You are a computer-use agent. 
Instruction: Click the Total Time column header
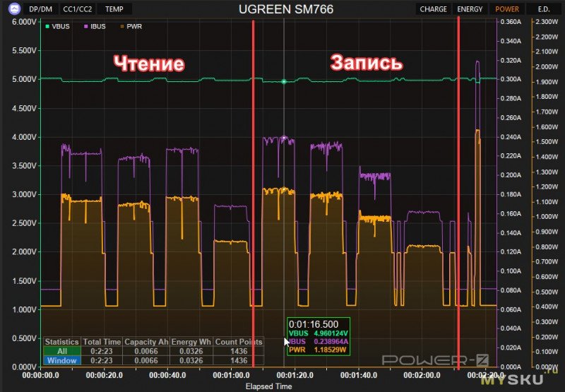click(x=102, y=342)
